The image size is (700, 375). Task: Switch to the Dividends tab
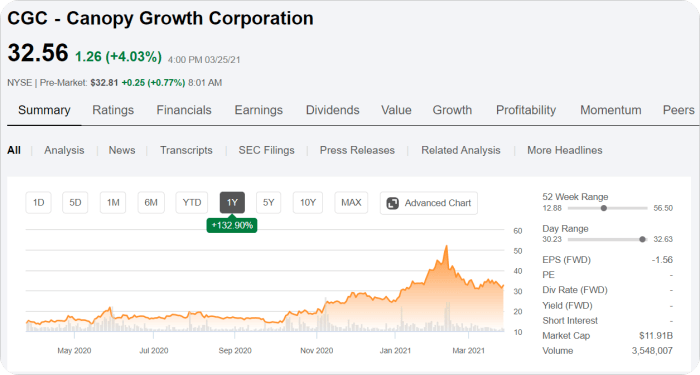pyautogui.click(x=333, y=110)
